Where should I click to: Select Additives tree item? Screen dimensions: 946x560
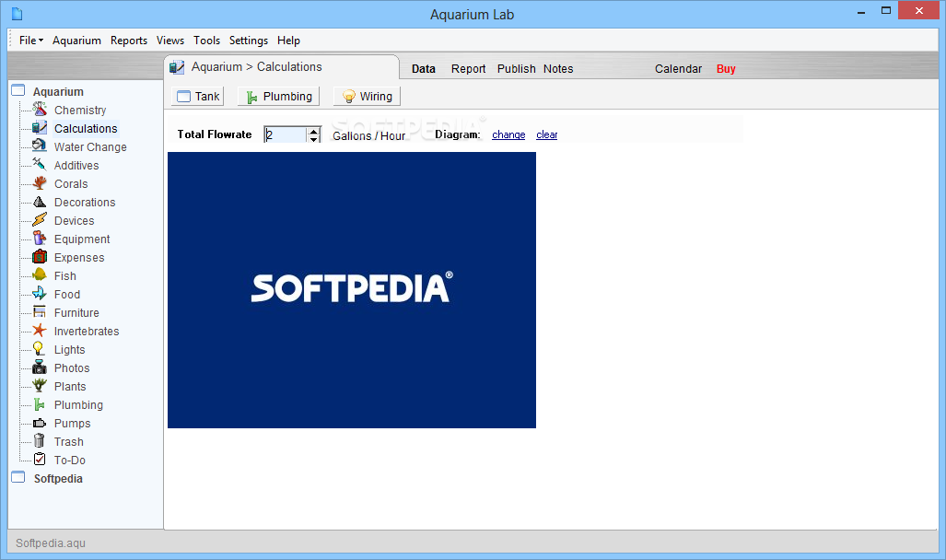pos(76,166)
